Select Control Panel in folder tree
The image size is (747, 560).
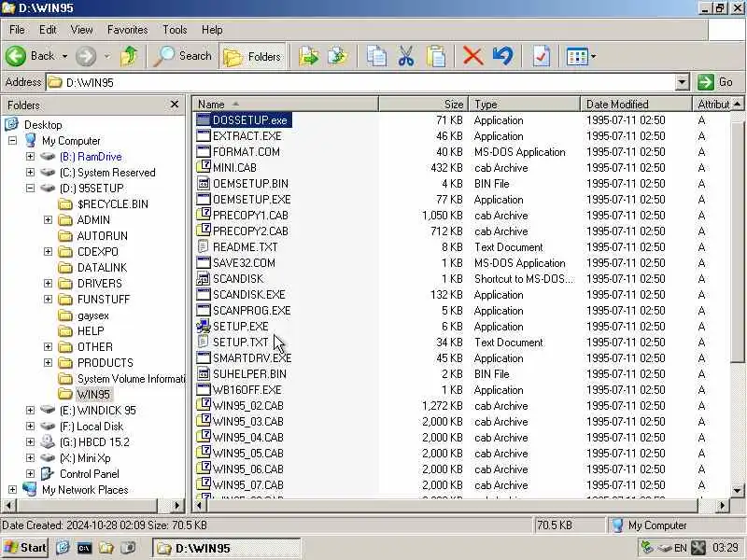coord(89,474)
